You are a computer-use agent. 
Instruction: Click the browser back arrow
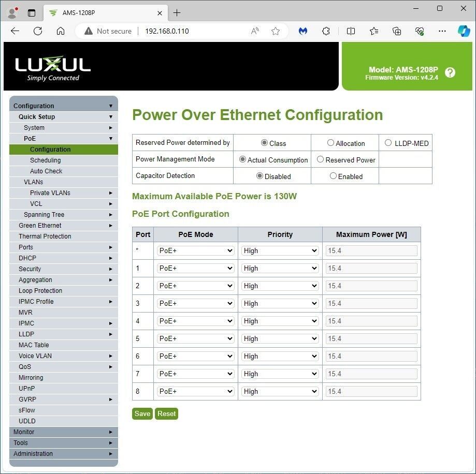pos(15,31)
